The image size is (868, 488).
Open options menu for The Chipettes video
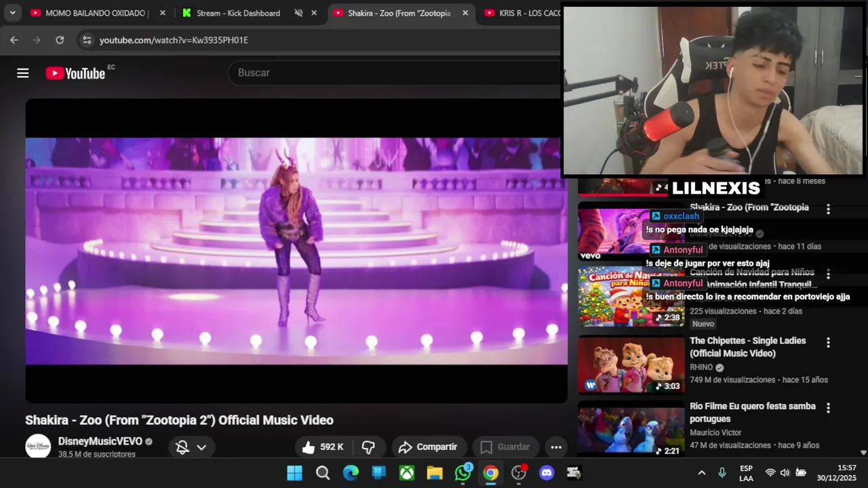pos(828,343)
